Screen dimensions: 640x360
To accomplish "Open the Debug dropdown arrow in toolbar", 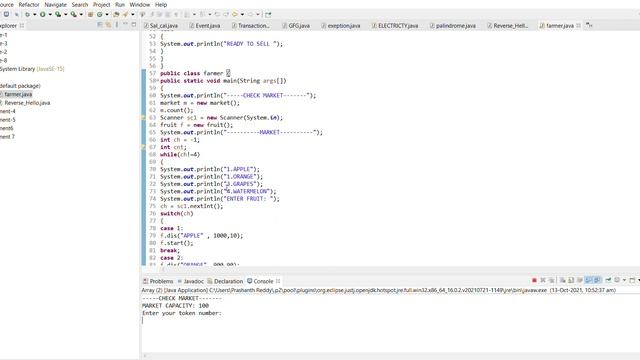I will (x=34, y=14).
